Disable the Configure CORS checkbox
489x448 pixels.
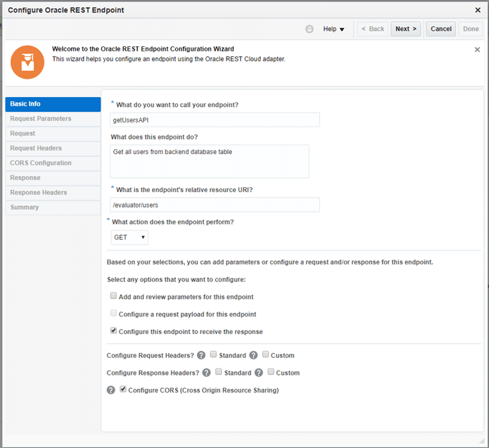[123, 390]
